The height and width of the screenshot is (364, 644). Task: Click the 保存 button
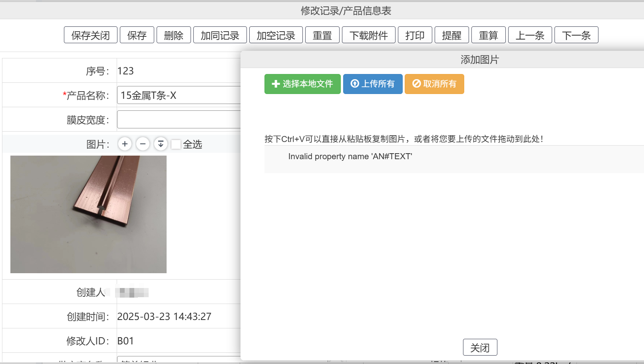pyautogui.click(x=137, y=35)
